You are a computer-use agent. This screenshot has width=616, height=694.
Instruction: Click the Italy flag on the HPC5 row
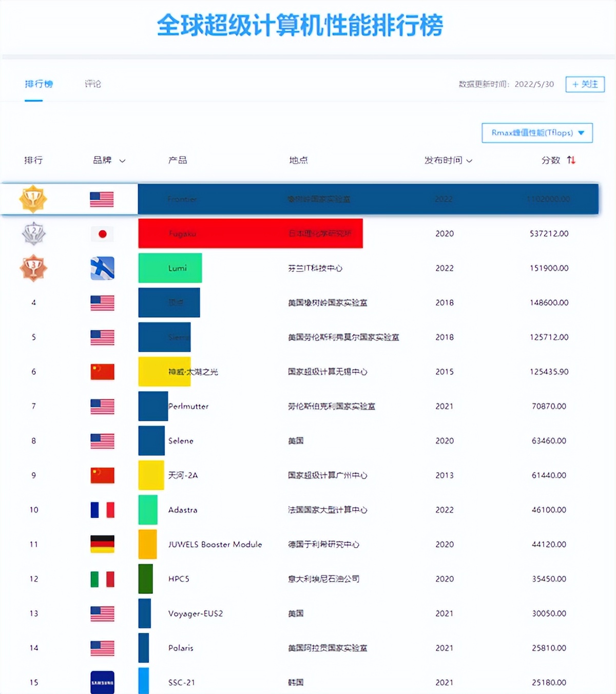click(102, 579)
